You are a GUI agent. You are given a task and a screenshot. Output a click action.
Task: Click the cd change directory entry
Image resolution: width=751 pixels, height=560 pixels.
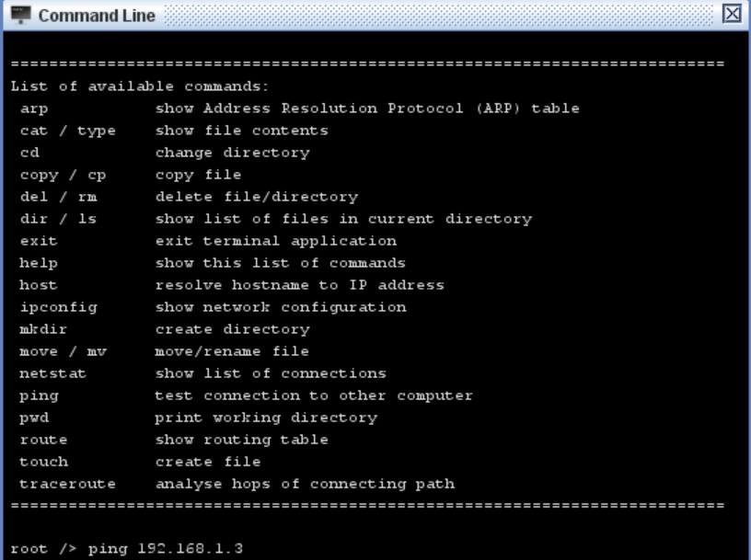pyautogui.click(x=29, y=153)
